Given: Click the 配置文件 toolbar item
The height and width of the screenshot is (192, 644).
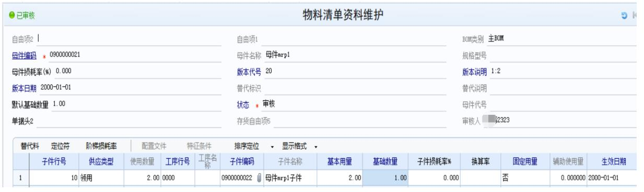Looking at the screenshot, I should [x=154, y=146].
